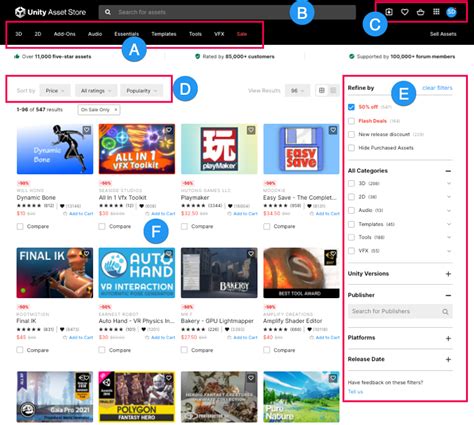
Task: Expand the 3D category chevron
Action: [x=449, y=183]
